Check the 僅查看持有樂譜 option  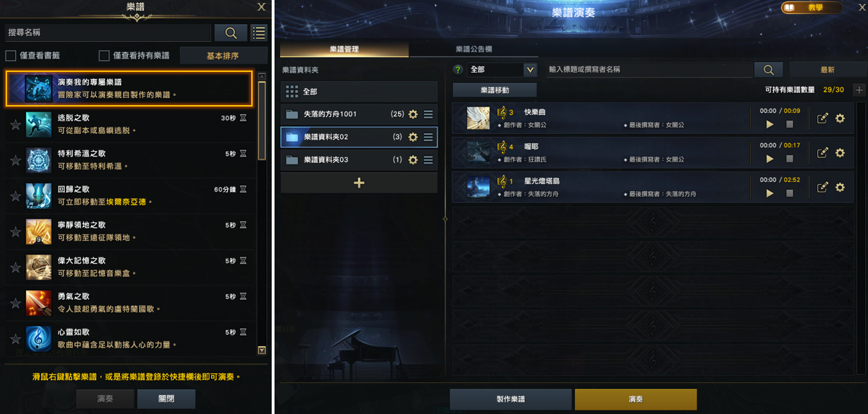tap(104, 56)
